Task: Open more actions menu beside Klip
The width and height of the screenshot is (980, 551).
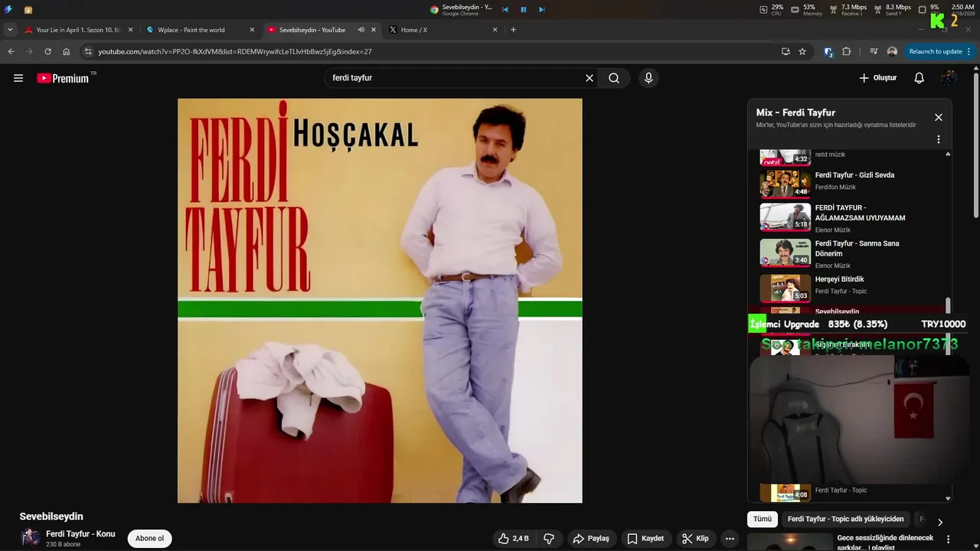Action: coord(730,539)
